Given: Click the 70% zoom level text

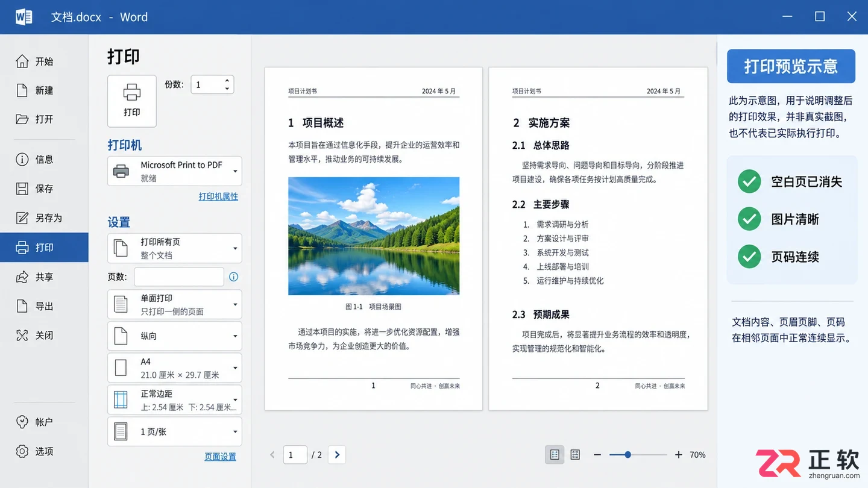Looking at the screenshot, I should pyautogui.click(x=698, y=455).
